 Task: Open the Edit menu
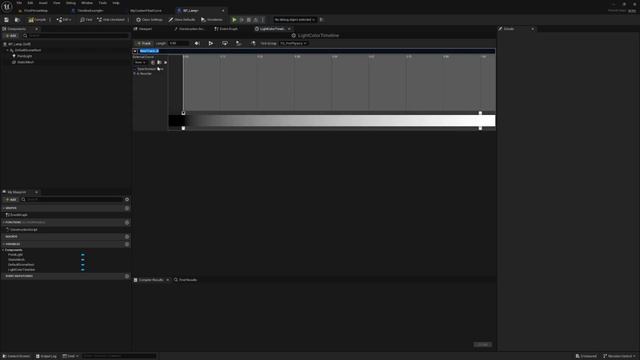30,3
